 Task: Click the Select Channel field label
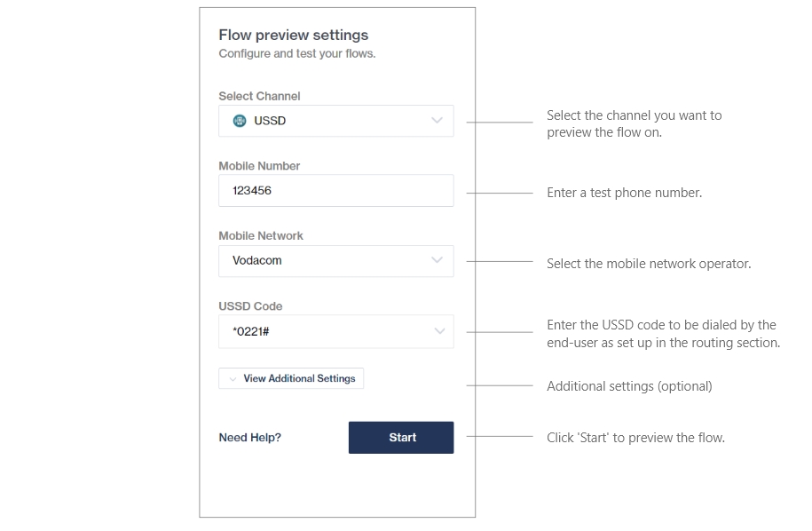coord(259,96)
